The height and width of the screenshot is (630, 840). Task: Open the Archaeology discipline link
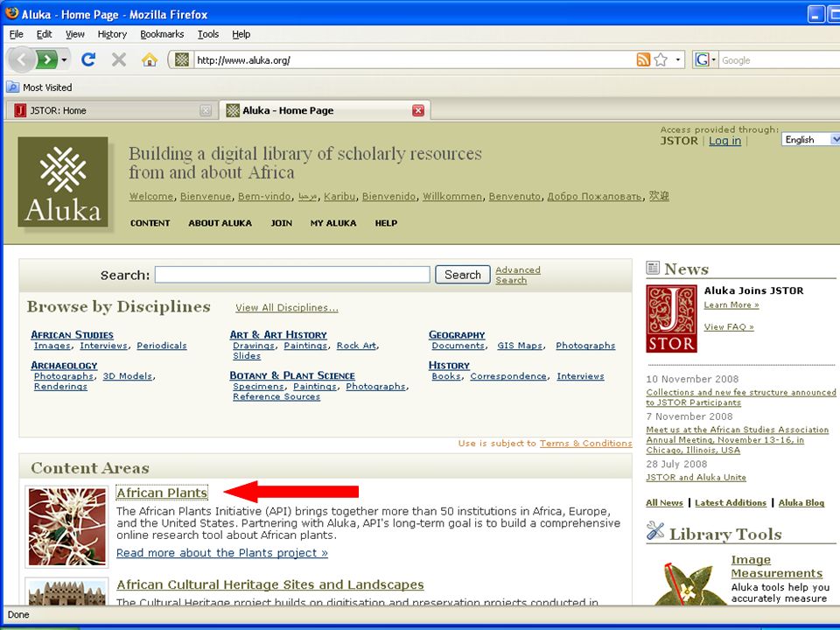pyautogui.click(x=64, y=365)
